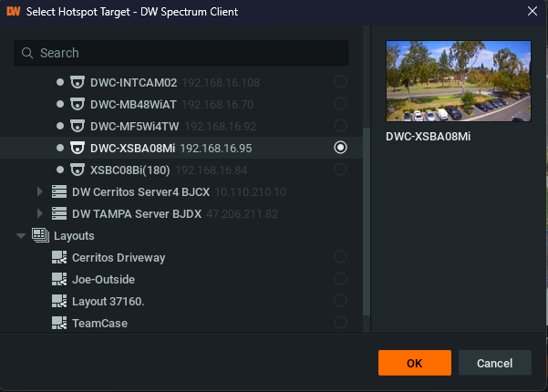Confirm selection with the OK button
This screenshot has width=548, height=392.
coord(415,363)
